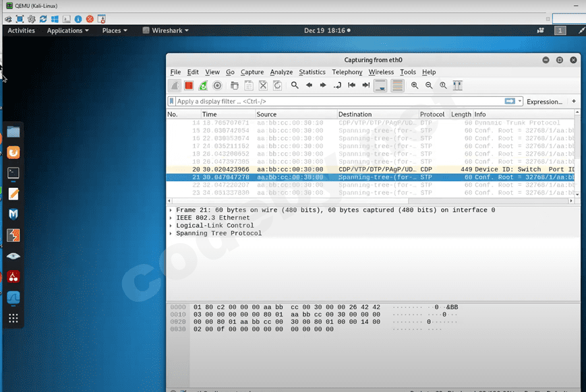Click the Activities button in top bar
The image size is (586, 392).
tap(21, 30)
